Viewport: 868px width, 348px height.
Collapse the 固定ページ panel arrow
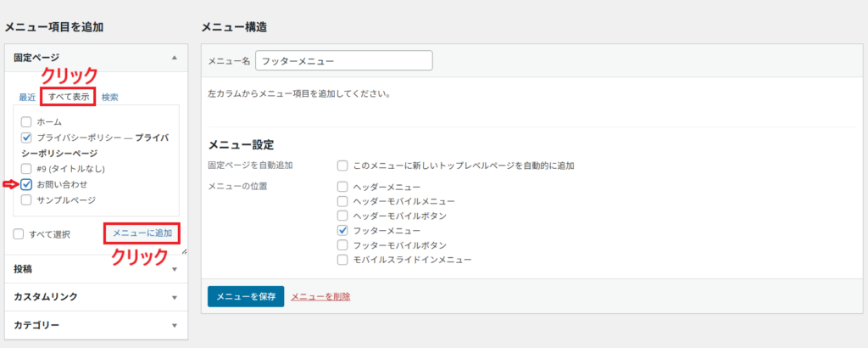174,58
